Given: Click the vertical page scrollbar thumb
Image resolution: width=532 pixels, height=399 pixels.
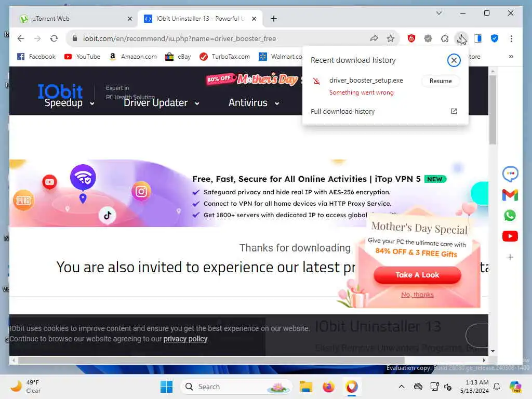Looking at the screenshot, I should point(493,110).
